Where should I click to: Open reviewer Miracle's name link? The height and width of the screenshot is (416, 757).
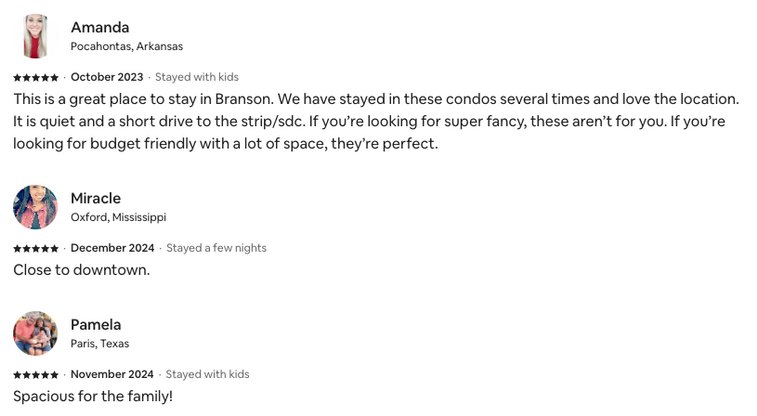[96, 198]
